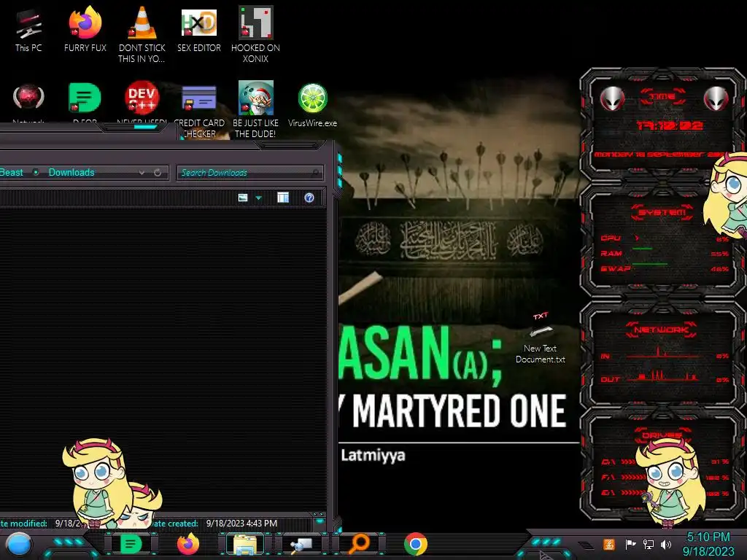Click the Start orb on the taskbar
The height and width of the screenshot is (560, 747).
tap(19, 545)
